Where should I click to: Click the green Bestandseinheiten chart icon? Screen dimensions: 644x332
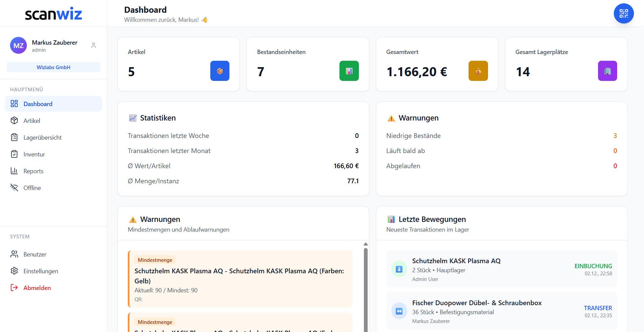coord(349,70)
